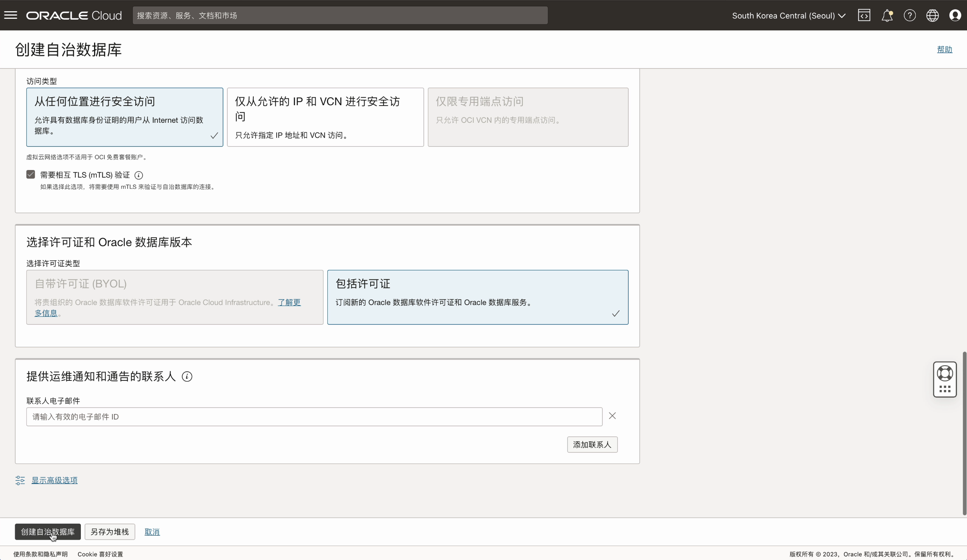Click the 联系人电子邮件 label
Image resolution: width=967 pixels, height=560 pixels.
pos(53,400)
